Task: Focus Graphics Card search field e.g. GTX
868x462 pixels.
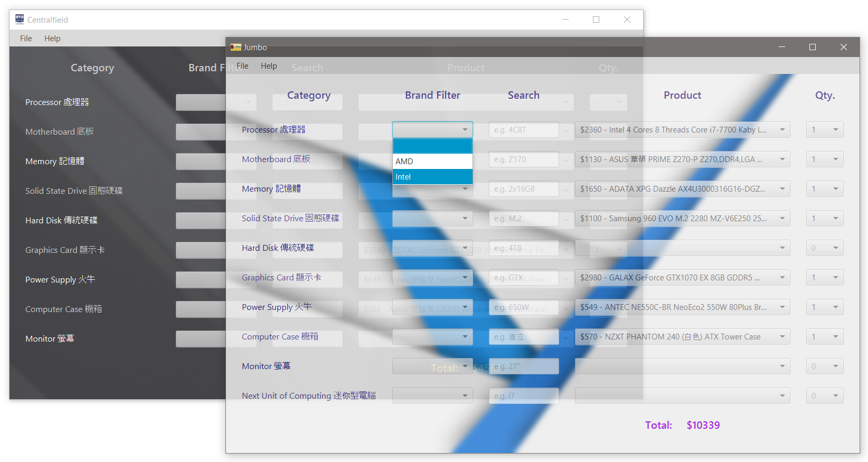Action: pos(524,278)
